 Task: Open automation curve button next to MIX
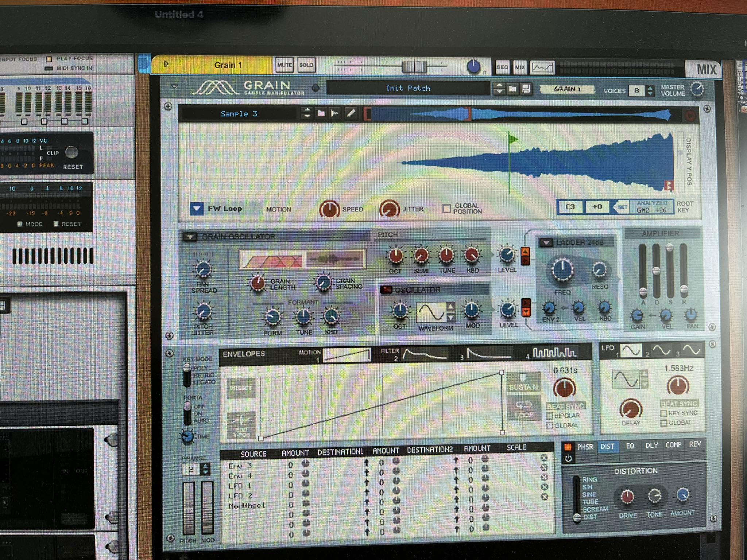click(x=542, y=67)
